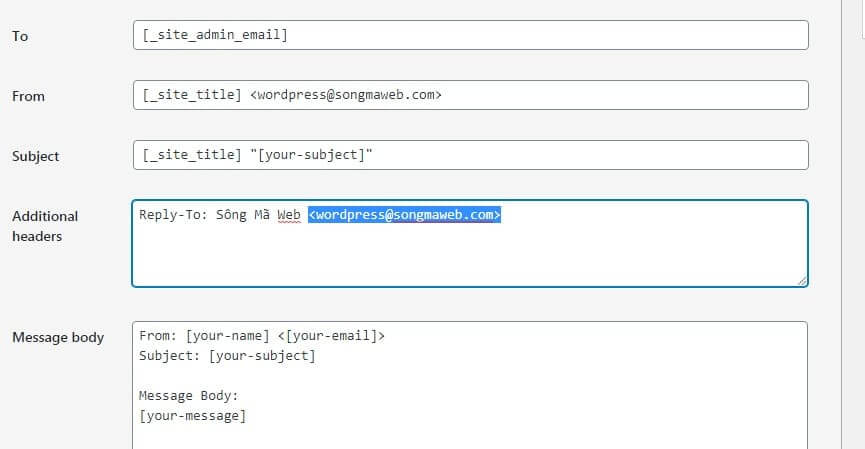Place cursor on [your-name] in message body

pos(228,336)
